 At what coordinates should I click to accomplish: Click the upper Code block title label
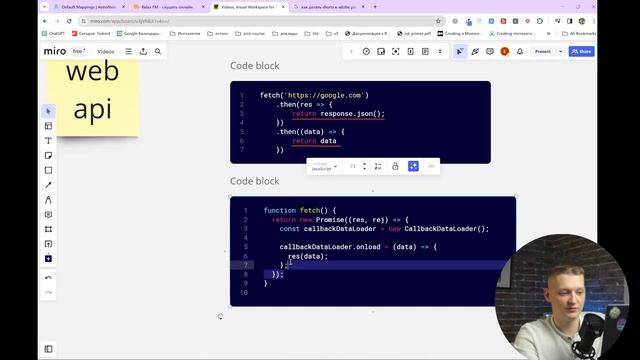255,66
